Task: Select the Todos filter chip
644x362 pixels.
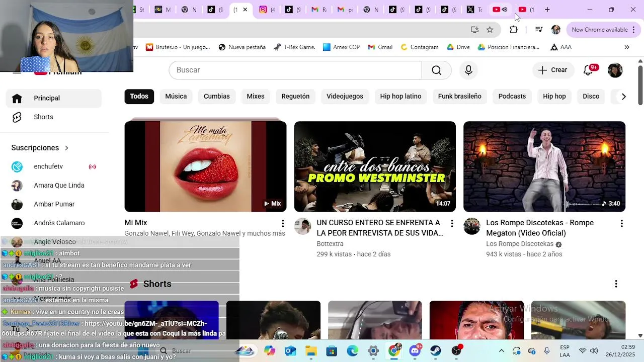Action: click(139, 97)
